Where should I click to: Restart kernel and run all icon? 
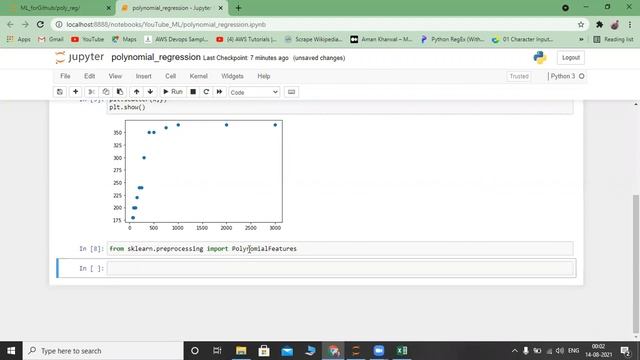point(220,92)
